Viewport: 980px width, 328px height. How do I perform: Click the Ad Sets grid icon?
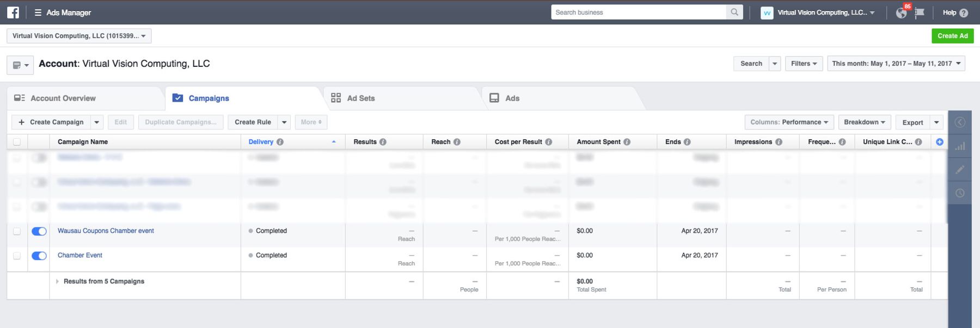[x=336, y=98]
